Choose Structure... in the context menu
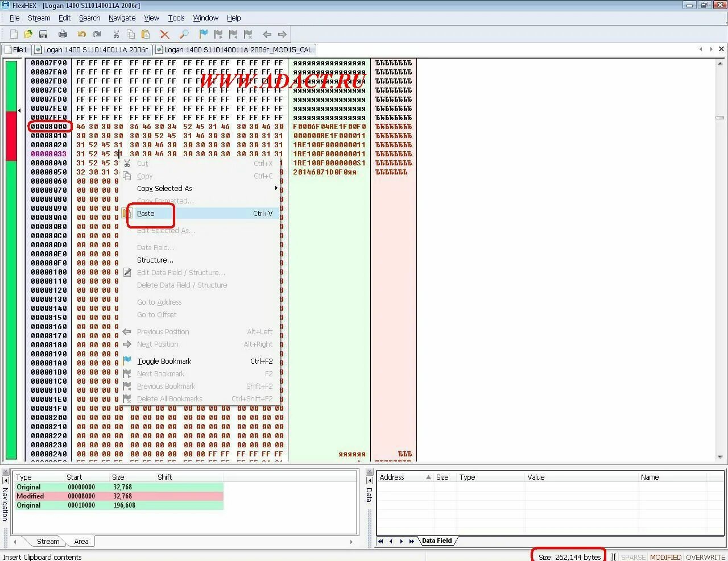 click(200, 260)
